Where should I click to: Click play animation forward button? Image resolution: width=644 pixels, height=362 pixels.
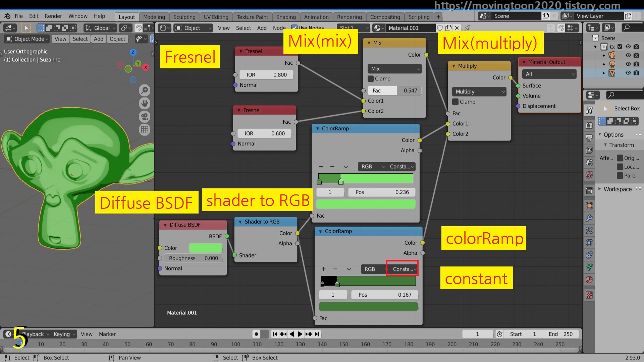tap(300, 334)
